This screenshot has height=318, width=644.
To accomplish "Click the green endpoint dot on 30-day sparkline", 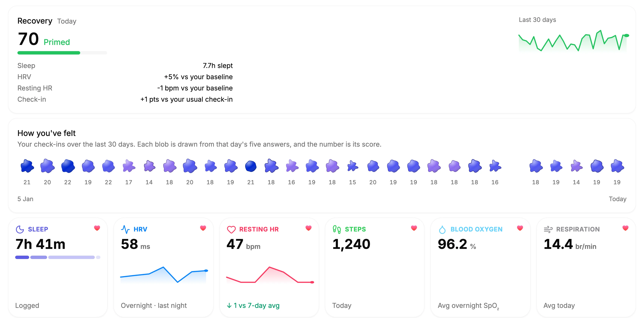I will [x=626, y=36].
